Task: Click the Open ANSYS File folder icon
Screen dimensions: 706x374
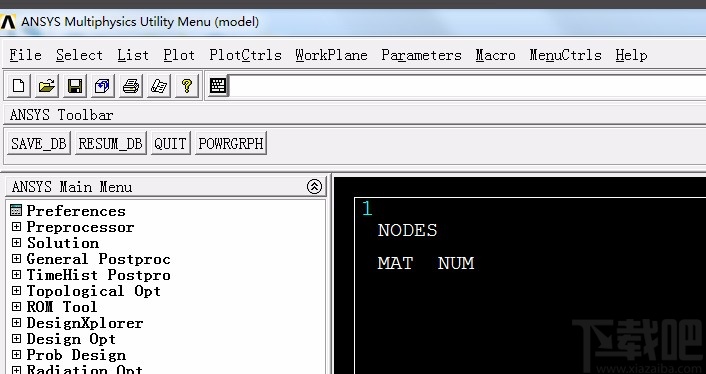Action: pos(46,86)
